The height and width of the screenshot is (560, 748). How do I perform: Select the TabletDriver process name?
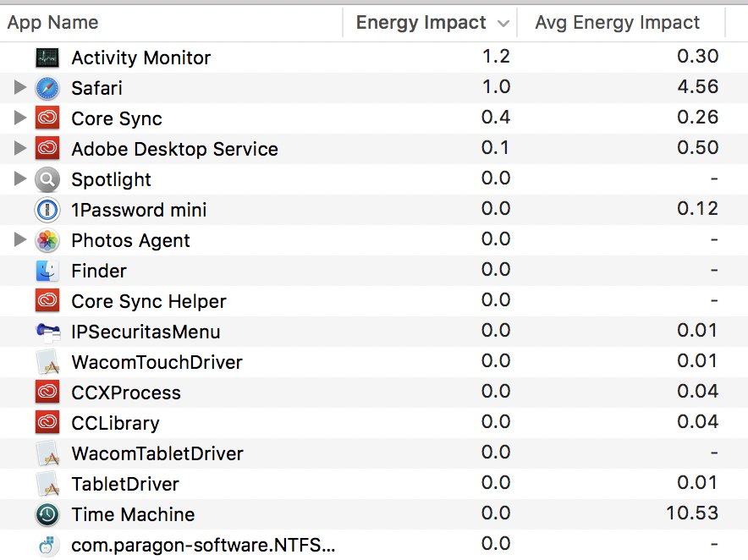click(125, 484)
